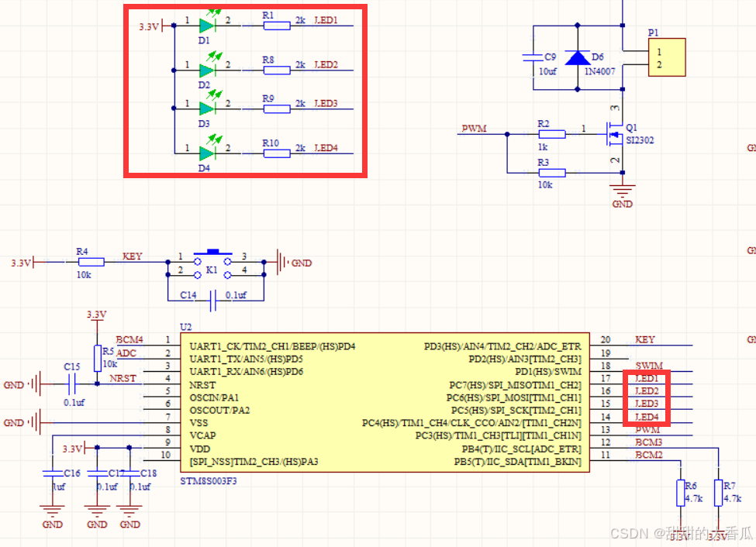Select the D6 1N4007 diode symbol
This screenshot has height=547, width=756.
pos(578,58)
